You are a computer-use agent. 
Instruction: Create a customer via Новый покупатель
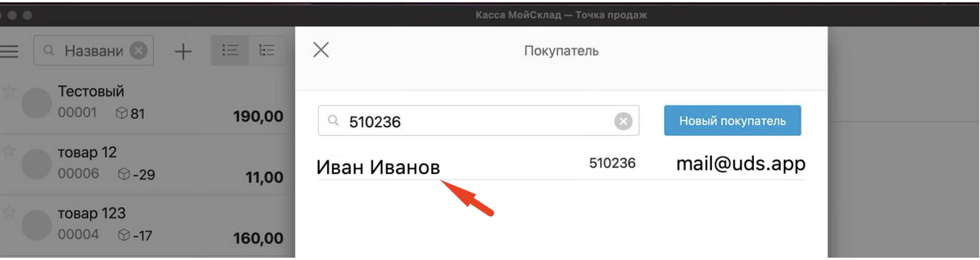pos(733,120)
